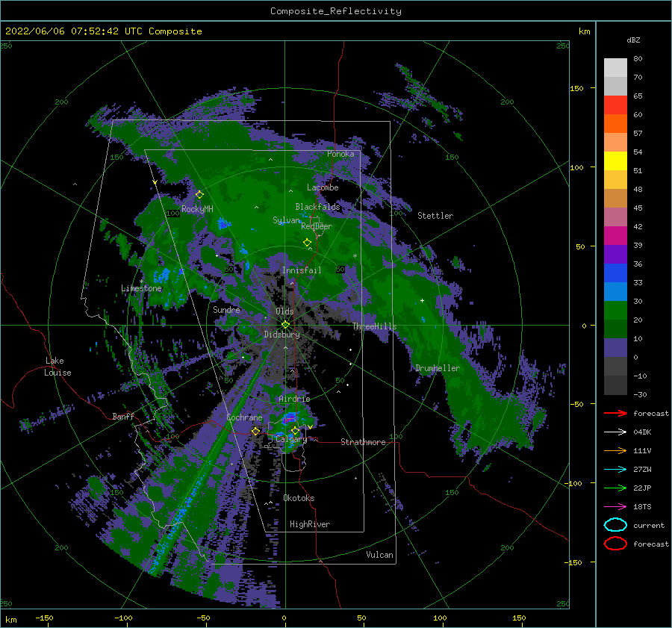This screenshot has width=672, height=628.
Task: Click the Drumheller city label
Action: [438, 368]
